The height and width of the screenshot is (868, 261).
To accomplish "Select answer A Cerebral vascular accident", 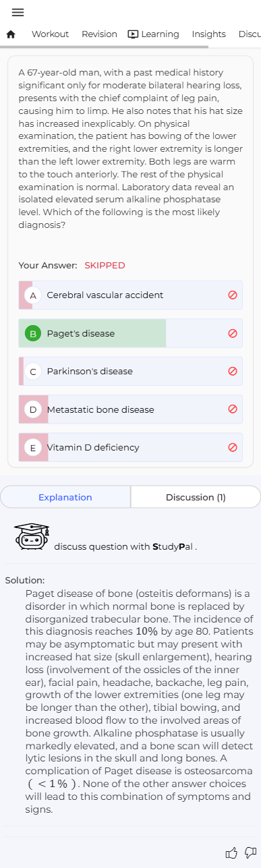I will tap(130, 295).
